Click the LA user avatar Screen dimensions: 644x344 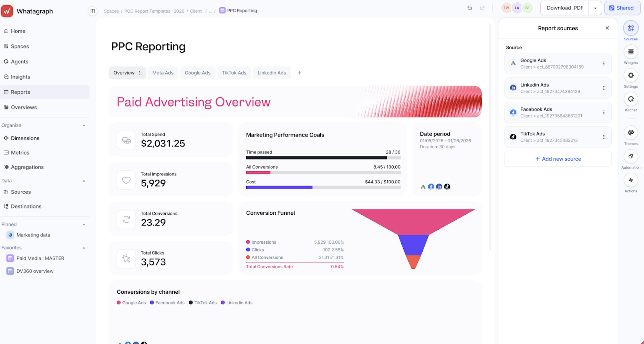point(517,8)
